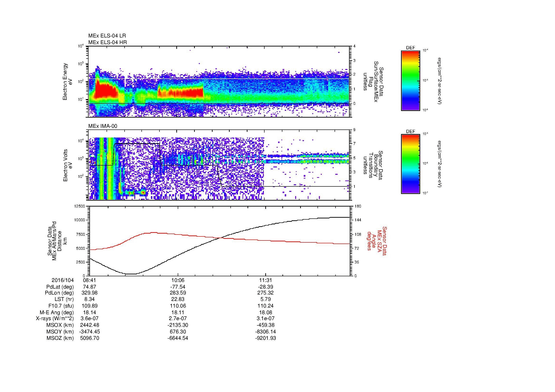Viewport: 555px width, 392px height.
Task: Click the '180' SZA axis tick label
Action: click(x=358, y=206)
